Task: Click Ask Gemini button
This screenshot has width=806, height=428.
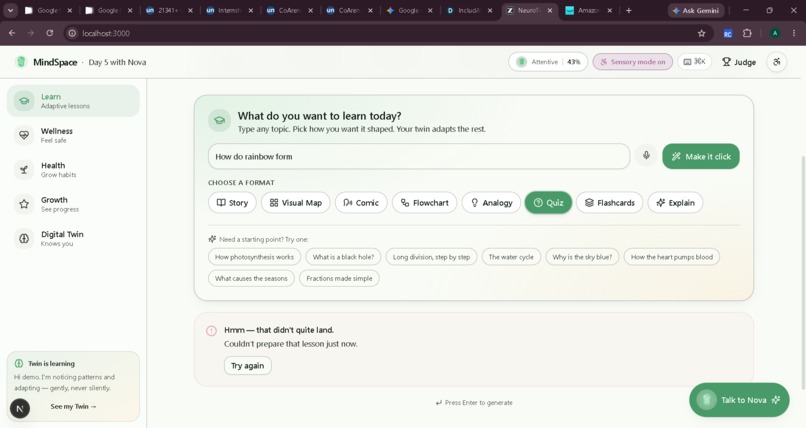Action: (695, 10)
